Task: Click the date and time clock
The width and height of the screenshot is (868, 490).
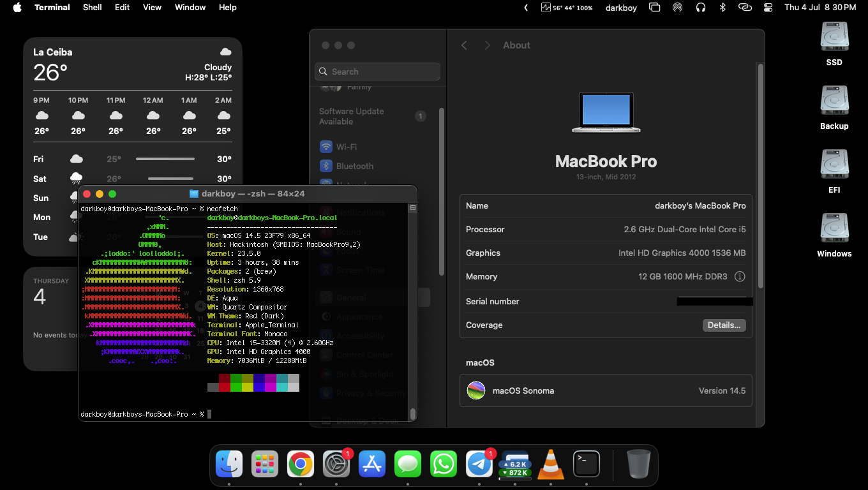Action: click(820, 8)
